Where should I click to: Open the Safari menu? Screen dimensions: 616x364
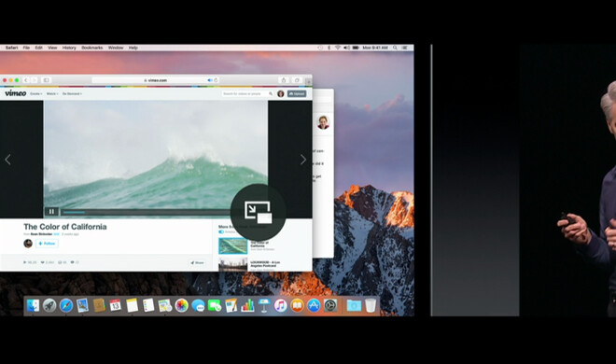pyautogui.click(x=11, y=48)
